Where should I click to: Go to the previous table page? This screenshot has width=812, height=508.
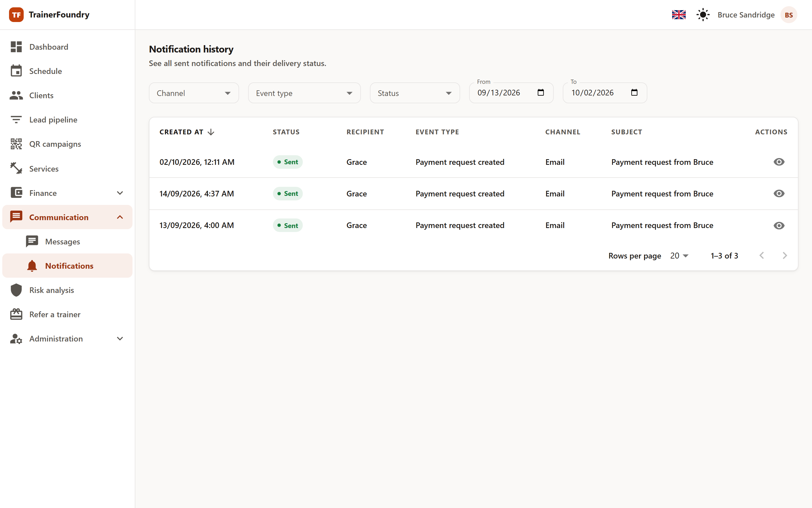pyautogui.click(x=762, y=256)
